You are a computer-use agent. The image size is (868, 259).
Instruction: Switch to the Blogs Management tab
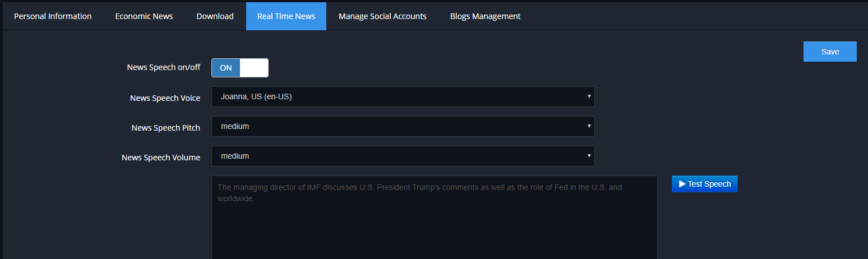pos(485,16)
